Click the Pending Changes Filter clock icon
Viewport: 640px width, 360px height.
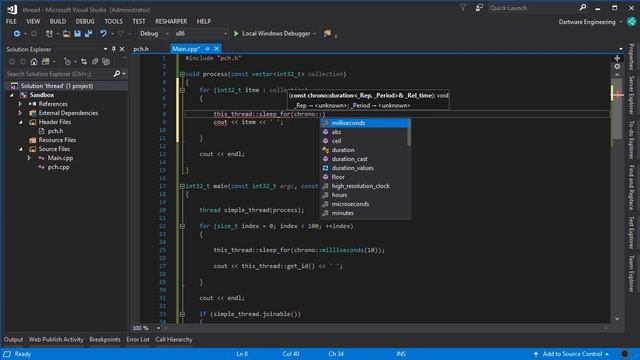point(67,62)
